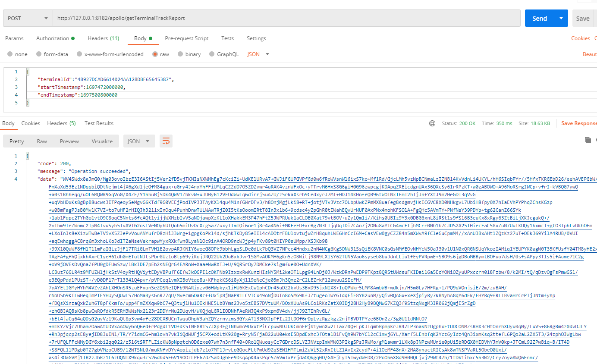
Task: Open the request body JSON format dropdown
Action: coord(258,54)
